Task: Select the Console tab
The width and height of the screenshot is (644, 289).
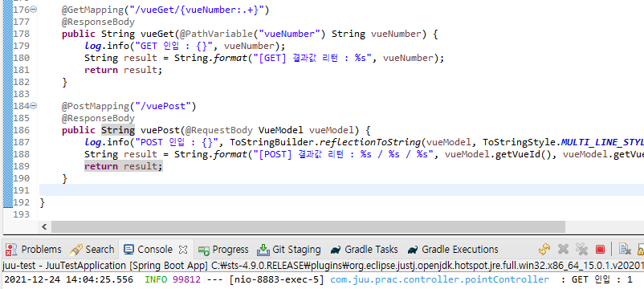Action: point(154,249)
